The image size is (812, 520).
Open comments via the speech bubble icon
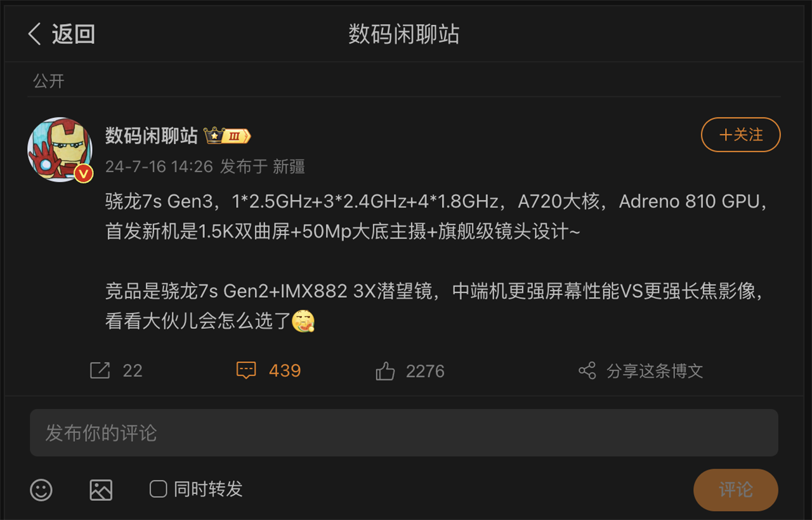pyautogui.click(x=246, y=370)
